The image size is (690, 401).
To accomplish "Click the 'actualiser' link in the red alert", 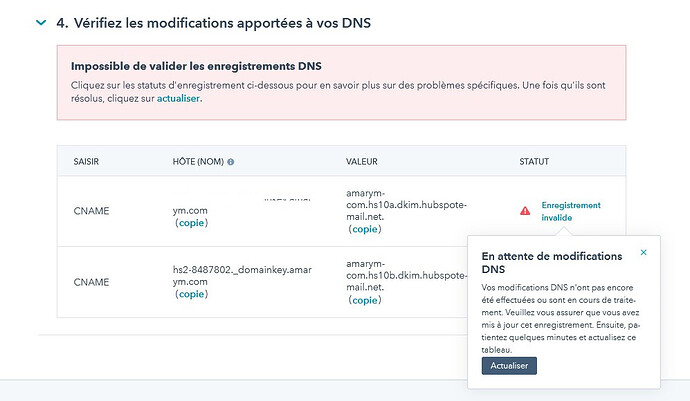I will pyautogui.click(x=178, y=99).
